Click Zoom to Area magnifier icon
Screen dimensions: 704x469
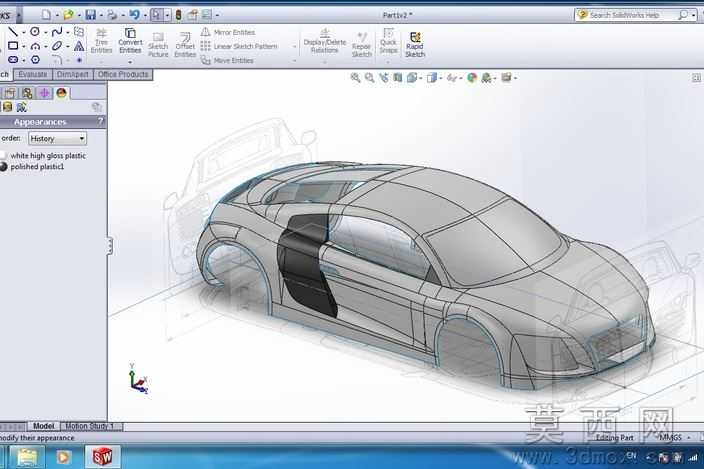pos(370,78)
